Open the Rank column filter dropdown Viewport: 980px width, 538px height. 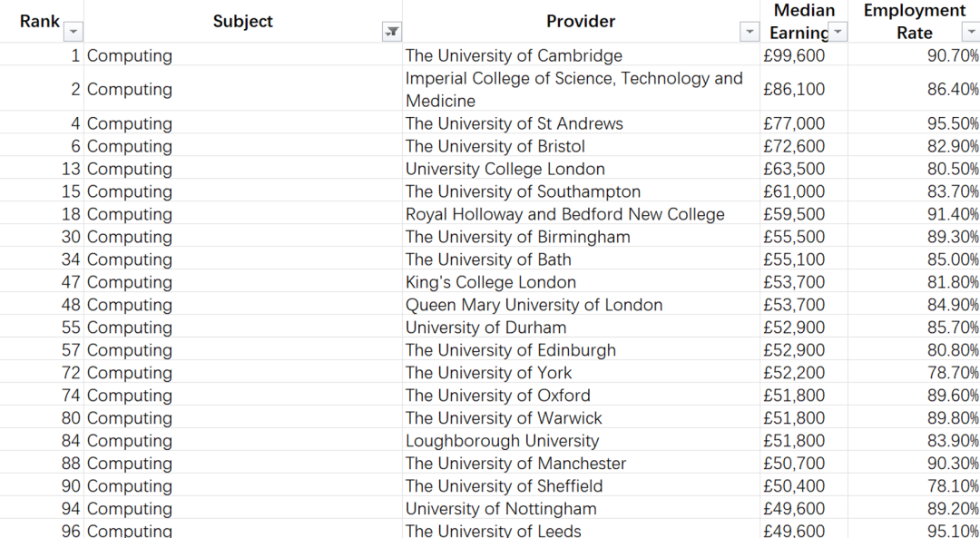click(x=73, y=31)
